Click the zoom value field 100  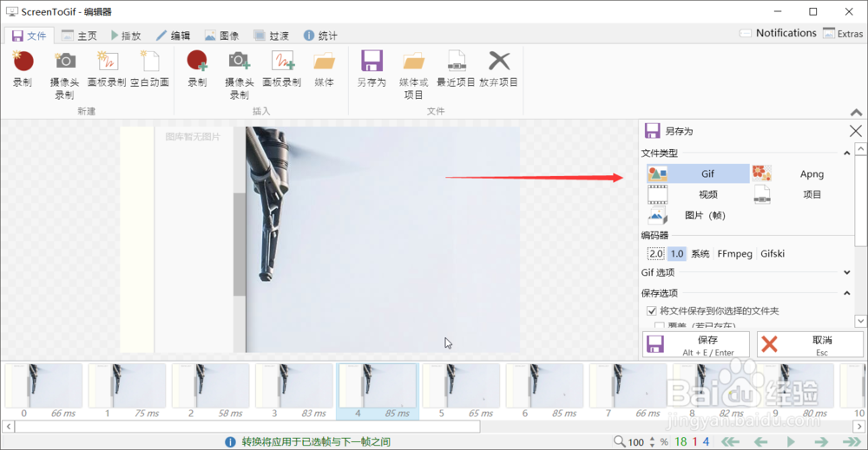636,441
